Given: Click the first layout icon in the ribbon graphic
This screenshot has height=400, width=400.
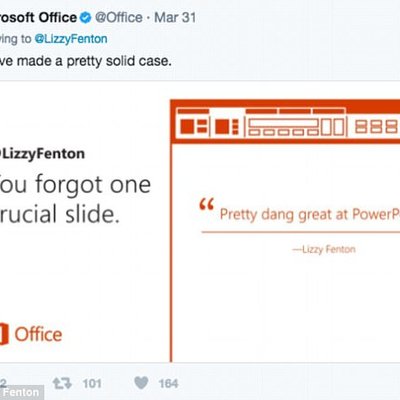Looking at the screenshot, I should tap(194, 126).
